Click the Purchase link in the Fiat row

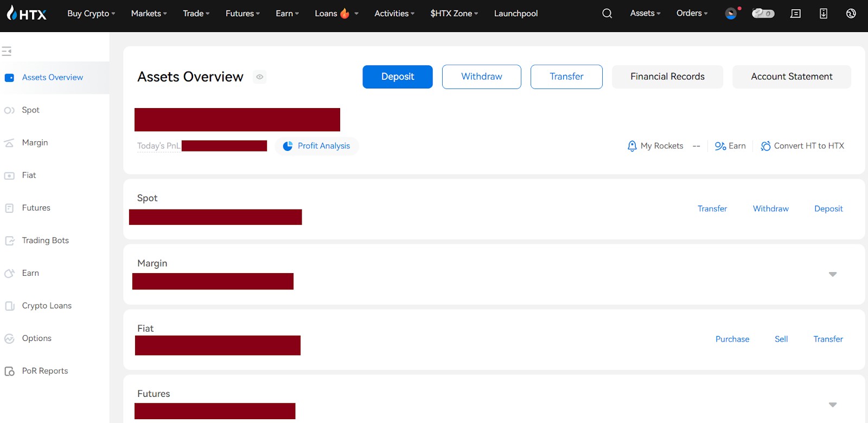tap(732, 339)
